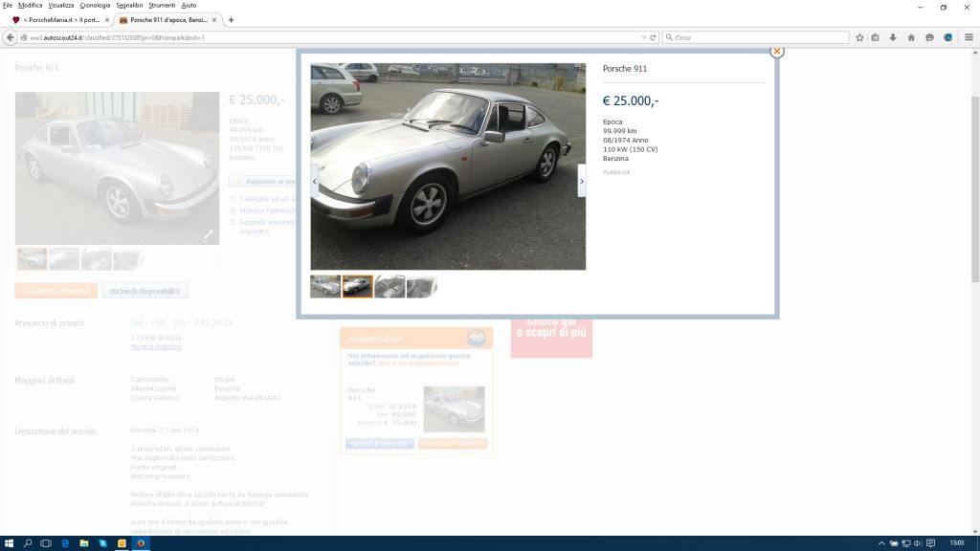Open the Modifica menu

(x=30, y=5)
